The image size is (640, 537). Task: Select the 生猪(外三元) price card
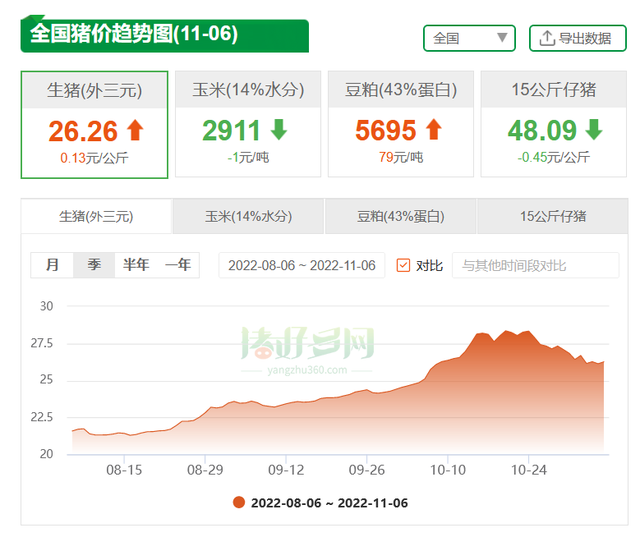94,124
